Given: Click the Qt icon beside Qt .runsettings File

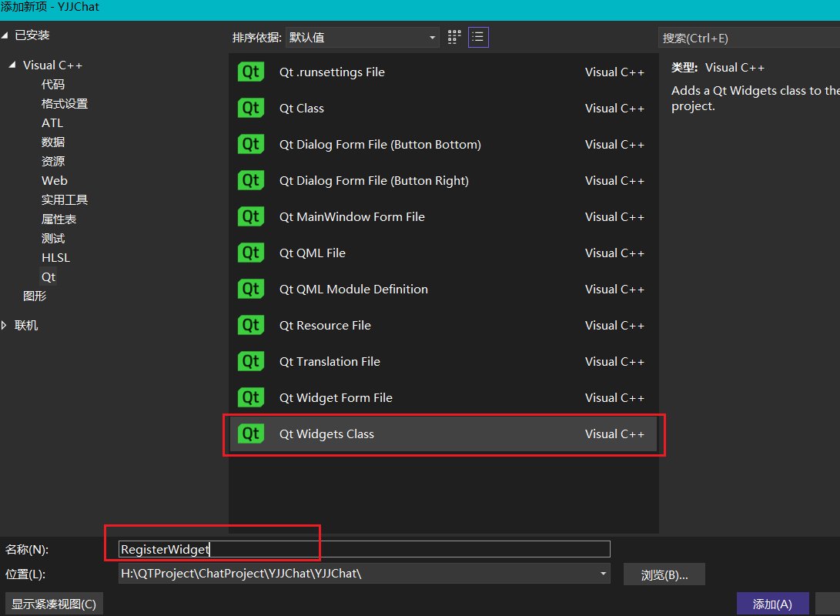Looking at the screenshot, I should 251,72.
